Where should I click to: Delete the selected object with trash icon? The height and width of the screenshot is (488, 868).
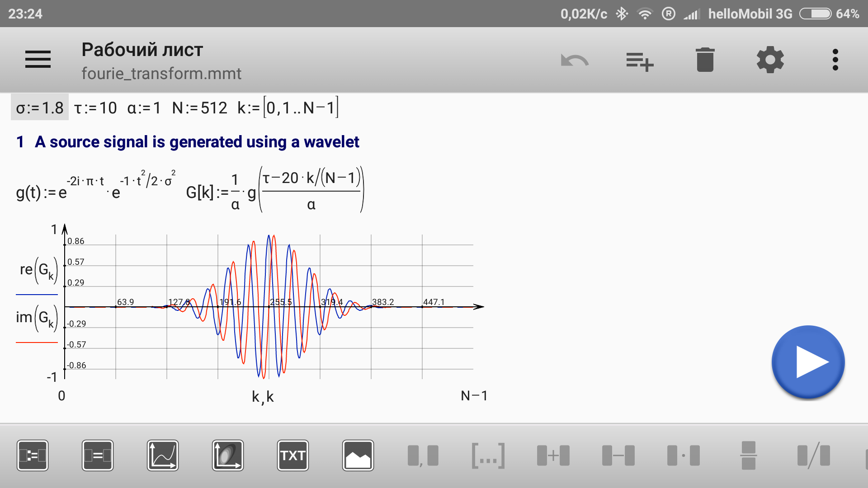click(x=705, y=60)
